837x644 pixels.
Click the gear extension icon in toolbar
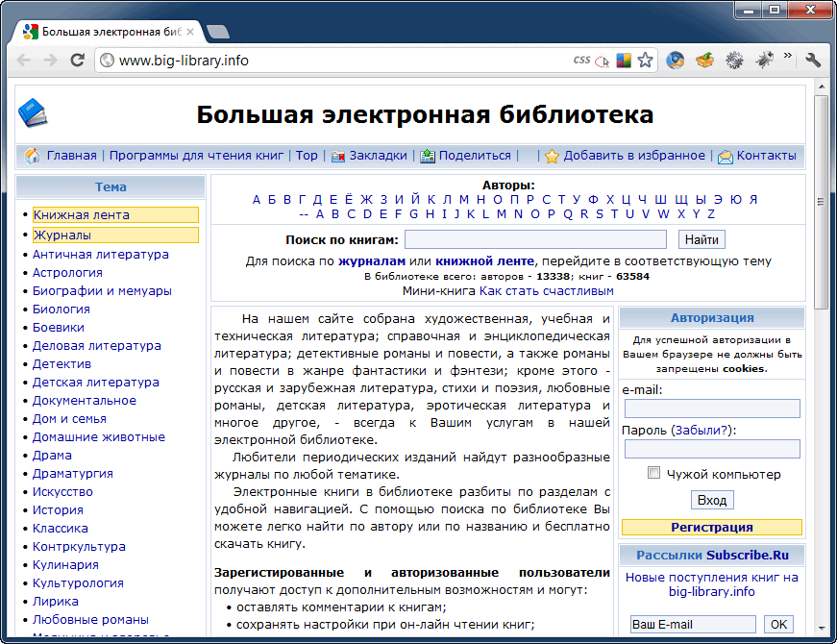point(734,61)
